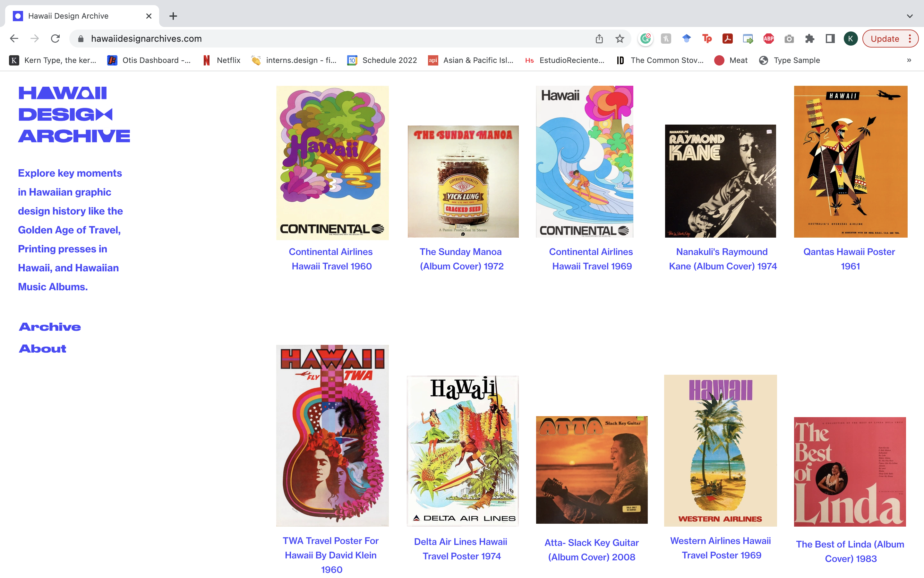
Task: Open the Otis Dashboard bookmark
Action: coord(149,60)
